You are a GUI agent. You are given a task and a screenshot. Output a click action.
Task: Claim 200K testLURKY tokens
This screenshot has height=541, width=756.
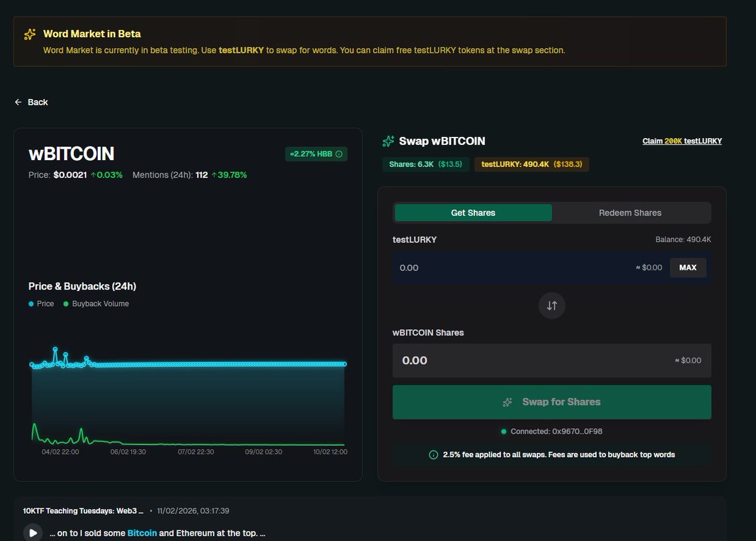click(x=682, y=141)
